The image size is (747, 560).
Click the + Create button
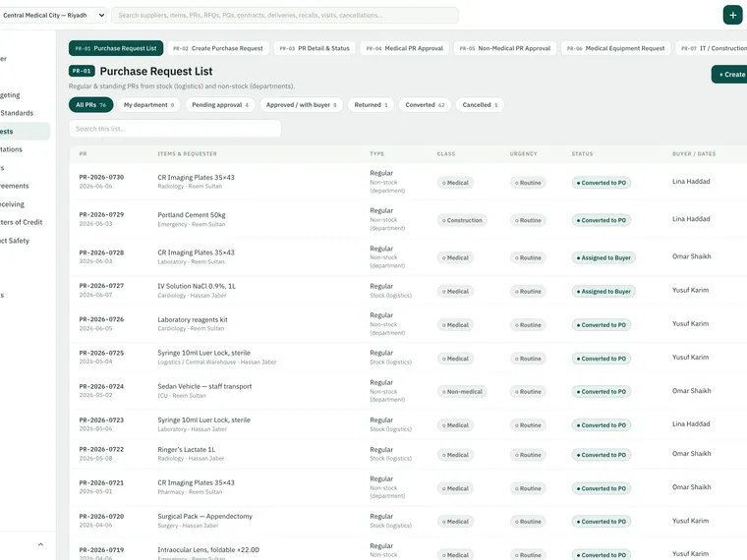pos(730,75)
